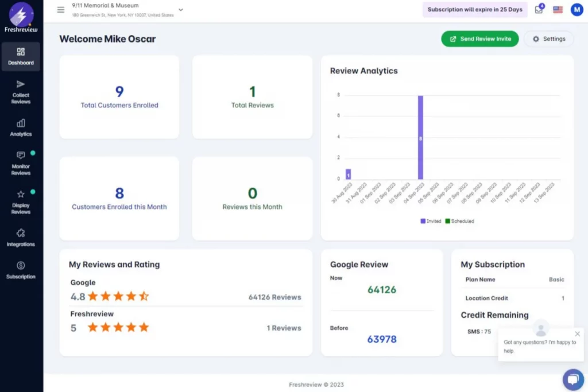This screenshot has height=392, width=588.
Task: Check the Subscription will expire banner
Action: (x=475, y=10)
